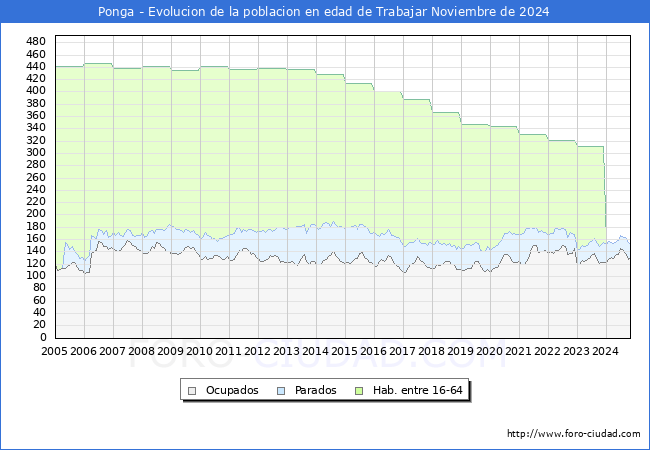Click the x-axis label 2007
650x450 pixels.
112,351
